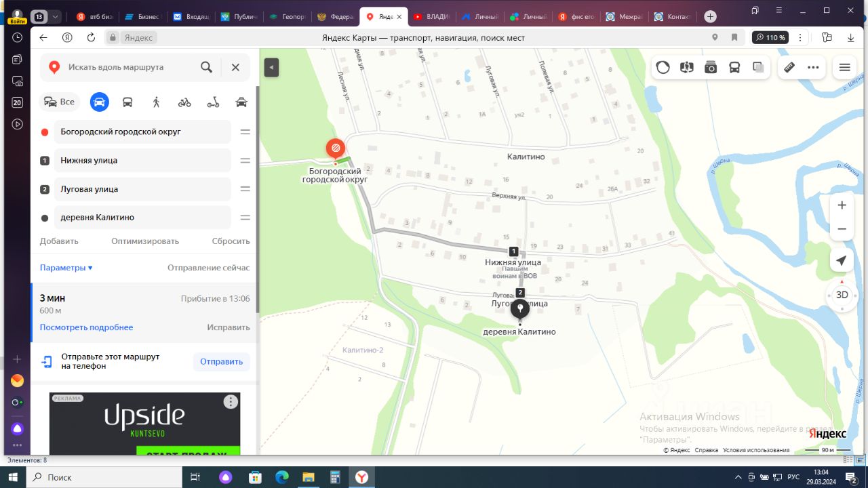Click the route panel vertical scrollbar
The width and height of the screenshot is (868, 488).
(x=258, y=199)
